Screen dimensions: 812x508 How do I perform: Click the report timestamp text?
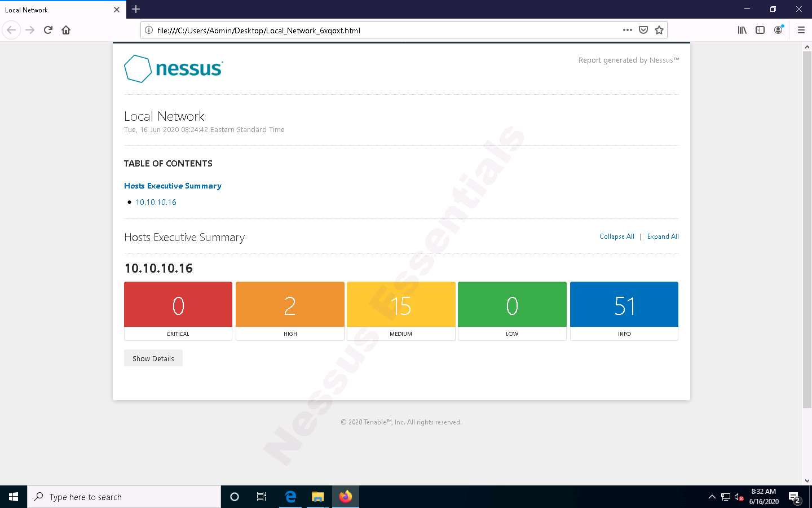click(204, 130)
